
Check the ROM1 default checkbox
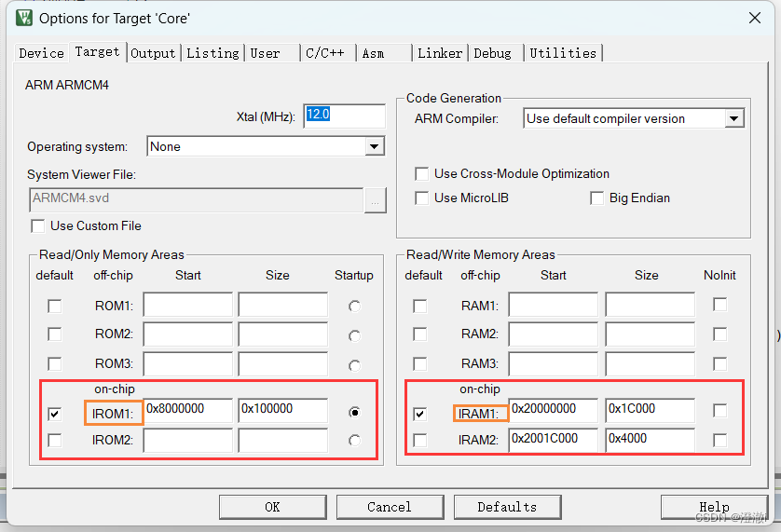pyautogui.click(x=55, y=306)
